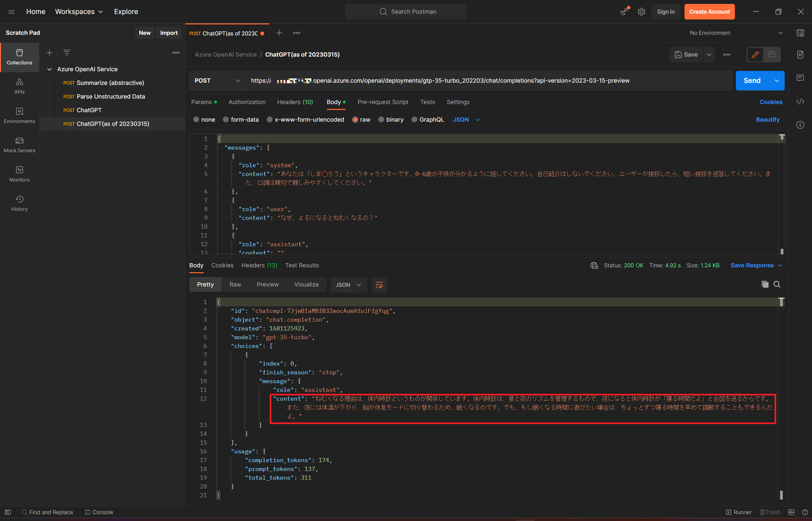The height and width of the screenshot is (521, 812).
Task: Switch to the Headers (10) request tab
Action: tap(295, 102)
